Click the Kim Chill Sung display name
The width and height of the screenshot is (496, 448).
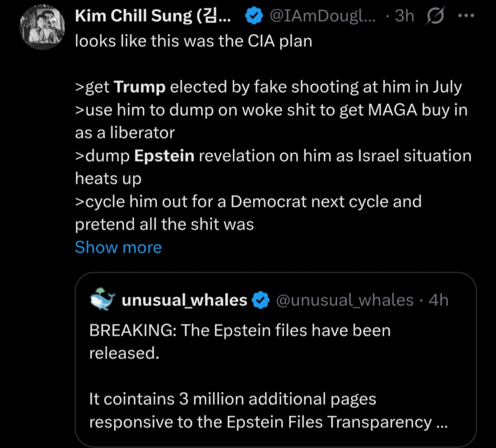click(152, 16)
